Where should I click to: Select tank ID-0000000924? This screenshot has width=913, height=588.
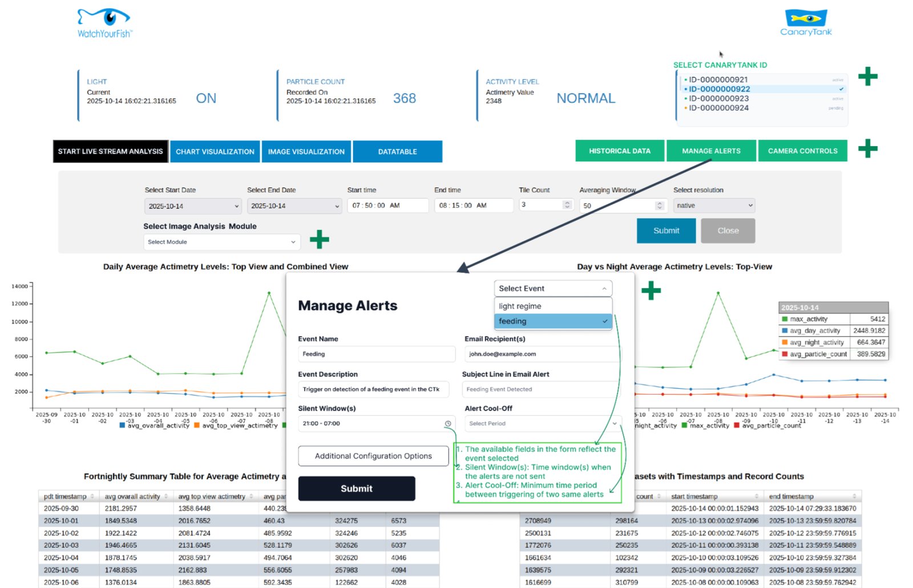click(763, 108)
